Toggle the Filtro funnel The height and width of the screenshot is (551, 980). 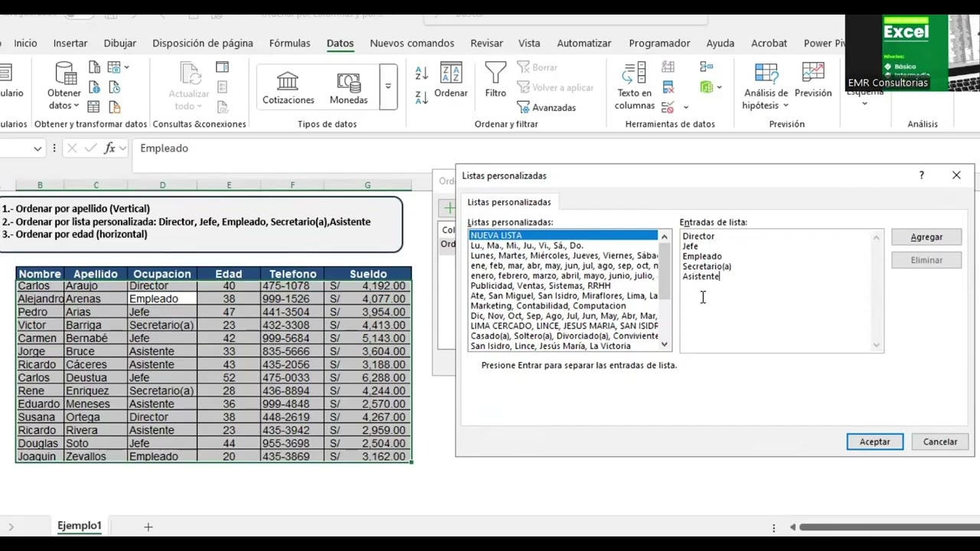pyautogui.click(x=495, y=81)
